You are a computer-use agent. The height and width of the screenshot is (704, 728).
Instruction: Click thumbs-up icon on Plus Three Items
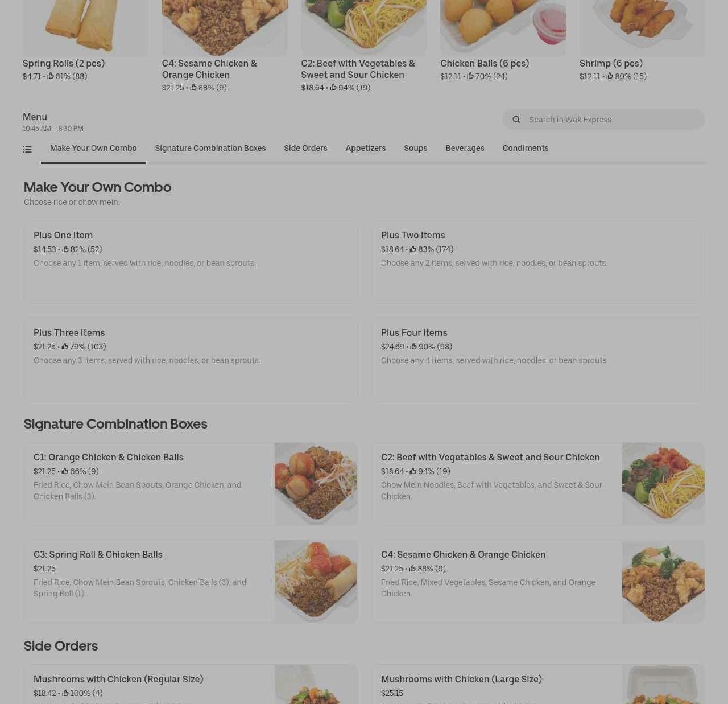[x=65, y=347]
